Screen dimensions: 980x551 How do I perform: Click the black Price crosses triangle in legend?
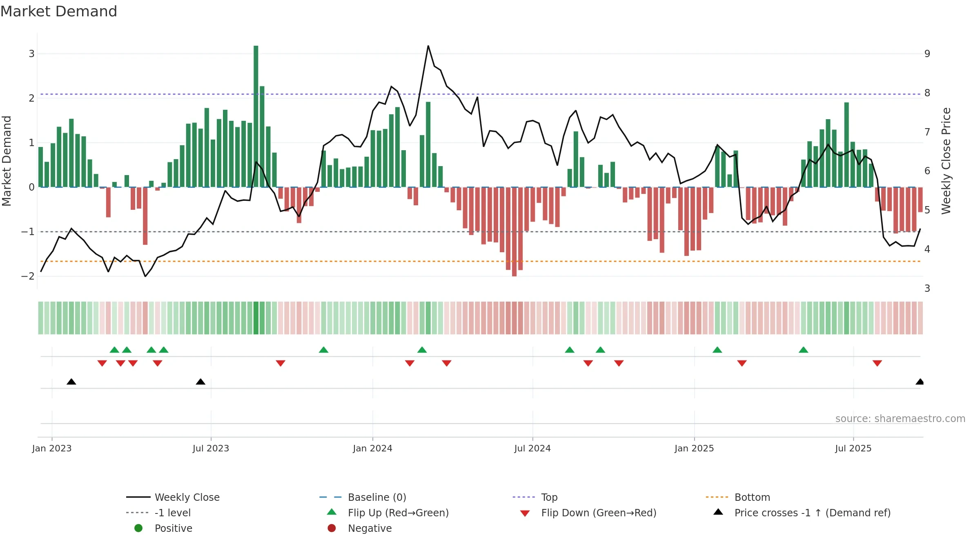718,512
